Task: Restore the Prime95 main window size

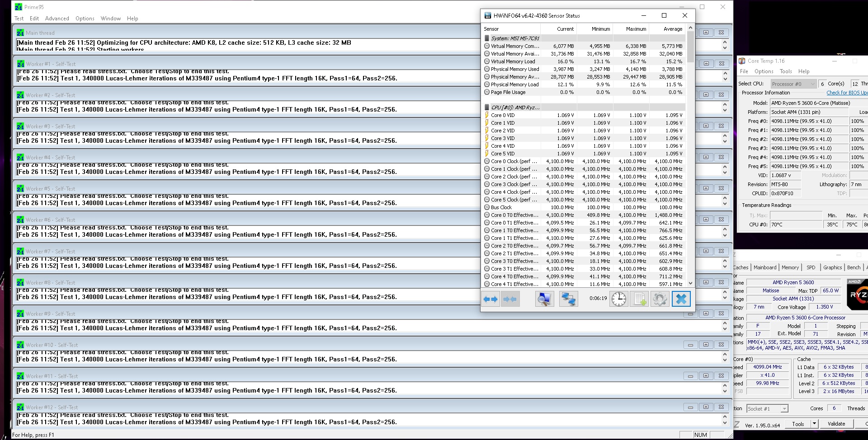Action: 702,7
